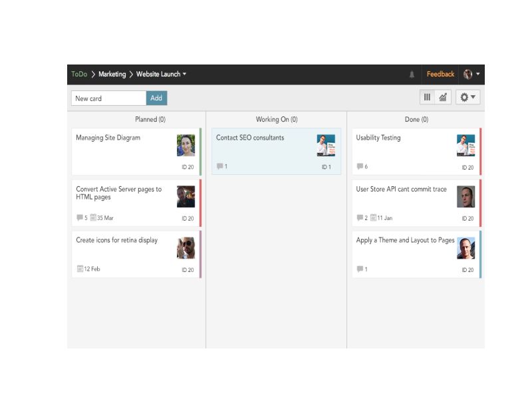Open the Managing Site Diagram card
This screenshot has height=399, width=532.
coord(136,152)
